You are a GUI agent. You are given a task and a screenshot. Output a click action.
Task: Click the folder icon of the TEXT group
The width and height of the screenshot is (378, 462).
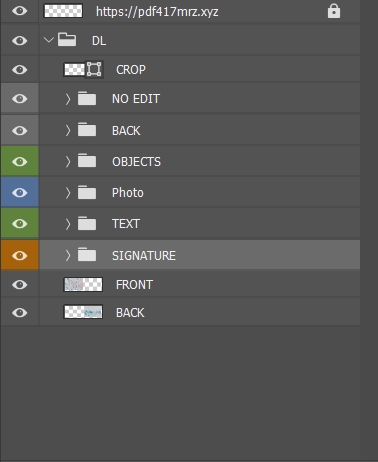pyautogui.click(x=87, y=223)
